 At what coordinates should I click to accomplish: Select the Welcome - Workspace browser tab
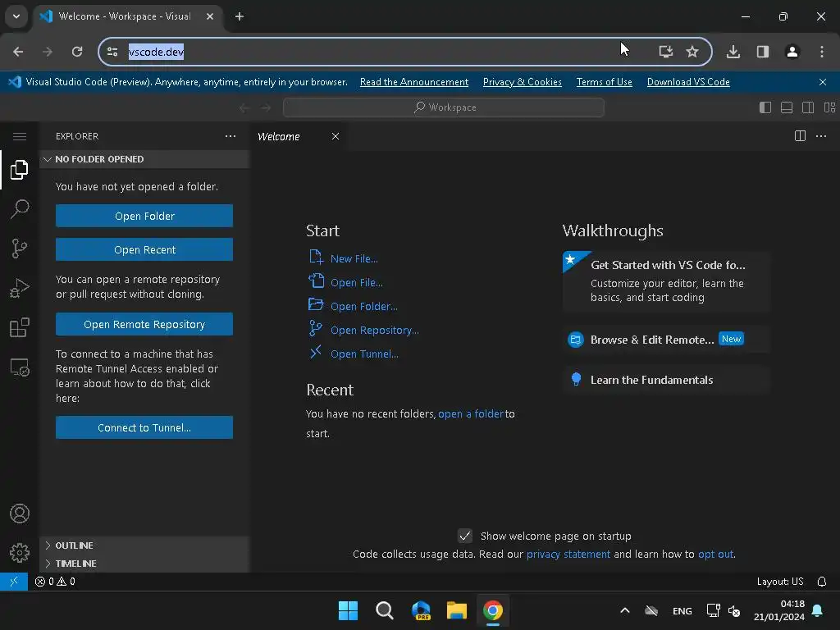(x=126, y=16)
